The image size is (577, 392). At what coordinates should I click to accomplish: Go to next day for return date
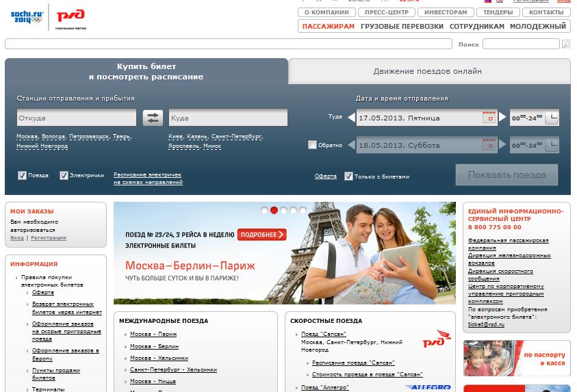[x=502, y=144]
